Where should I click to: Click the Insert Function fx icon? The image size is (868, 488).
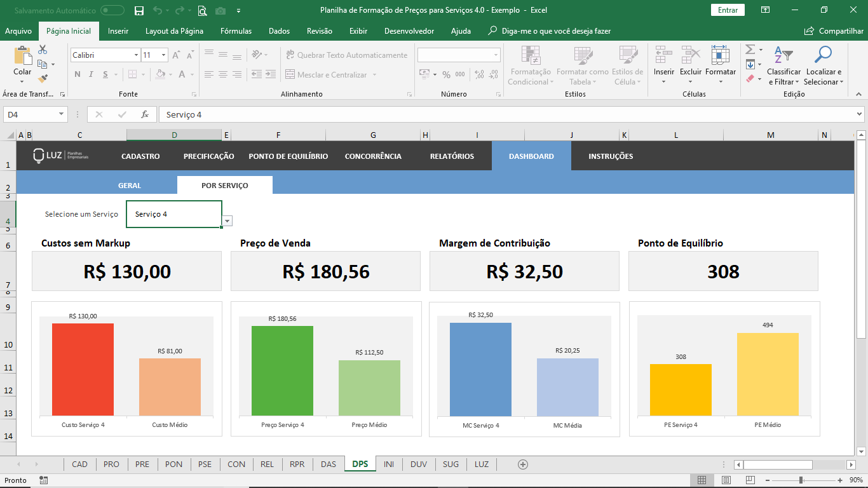(145, 114)
